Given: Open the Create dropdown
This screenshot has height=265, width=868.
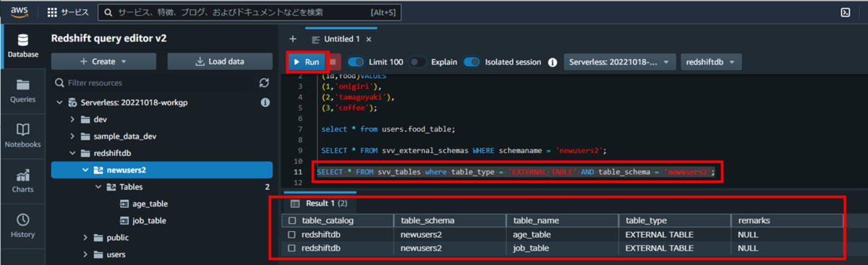Looking at the screenshot, I should click(103, 62).
